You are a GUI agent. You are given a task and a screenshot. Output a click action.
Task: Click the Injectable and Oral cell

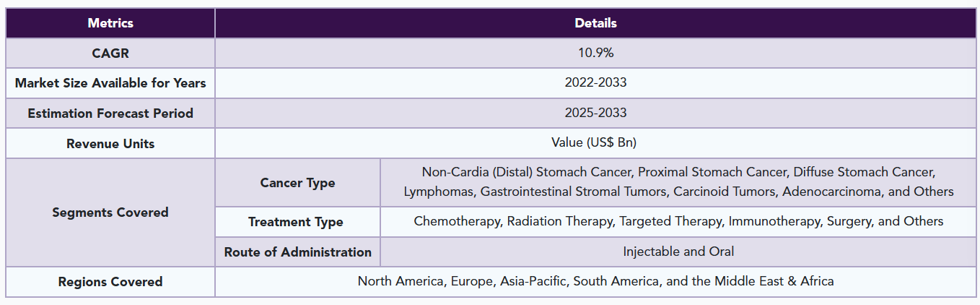pyautogui.click(x=678, y=252)
